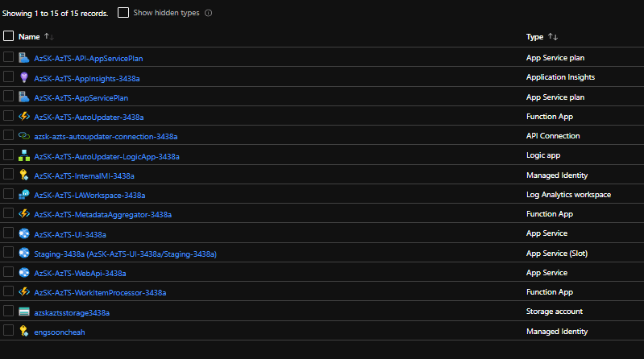Tick the checkbox for AzSK-AzTS-UI-3438a row

pyautogui.click(x=8, y=232)
